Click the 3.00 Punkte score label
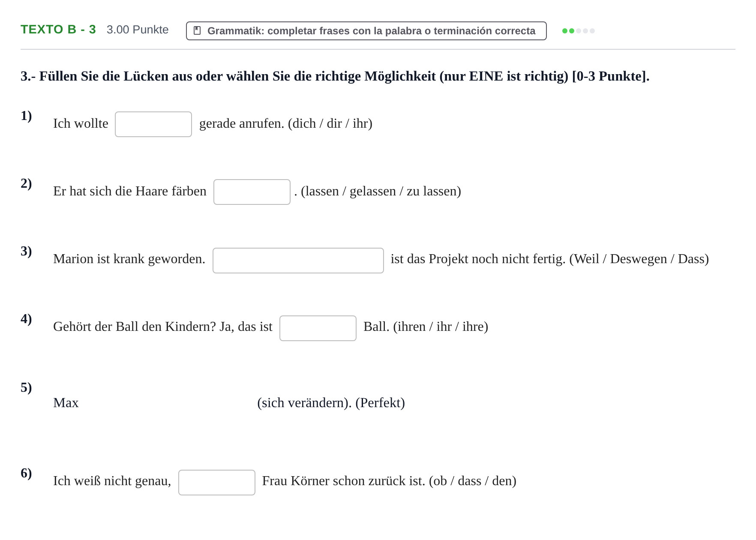This screenshot has width=756, height=540. click(138, 30)
